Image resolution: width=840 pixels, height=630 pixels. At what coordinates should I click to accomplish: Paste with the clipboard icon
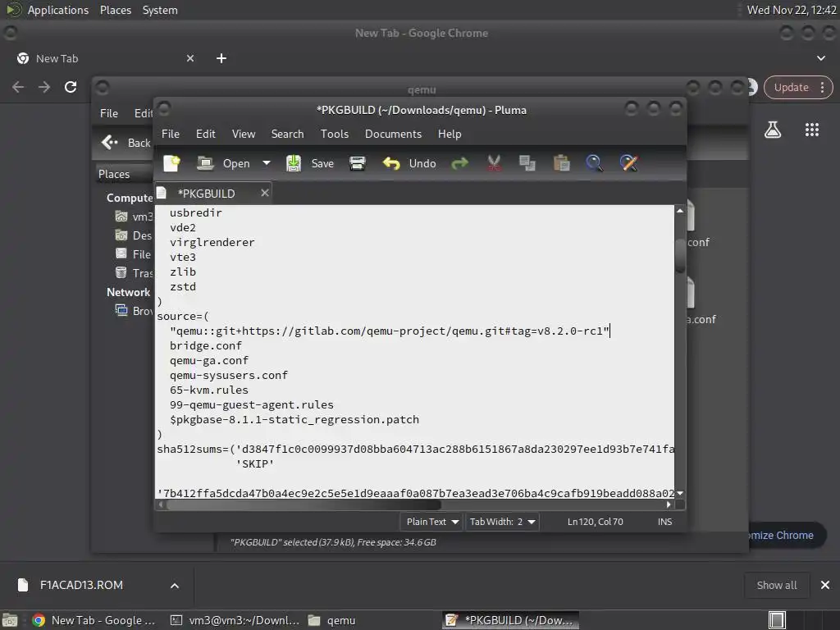click(561, 163)
